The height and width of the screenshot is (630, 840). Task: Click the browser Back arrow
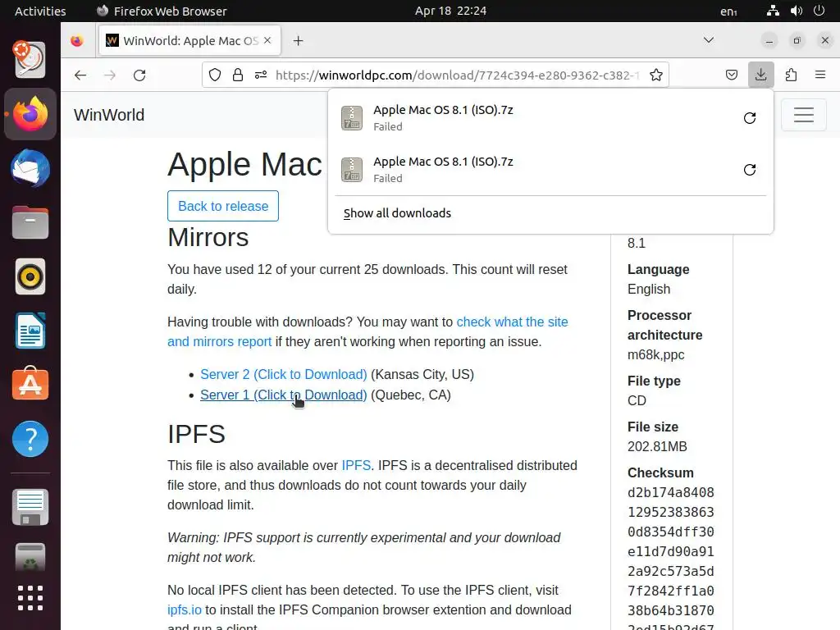(x=80, y=75)
